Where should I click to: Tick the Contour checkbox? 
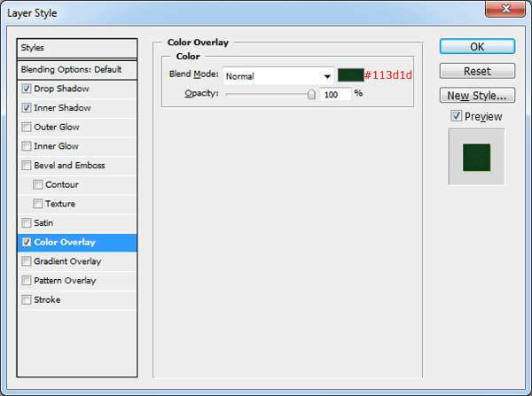point(37,185)
